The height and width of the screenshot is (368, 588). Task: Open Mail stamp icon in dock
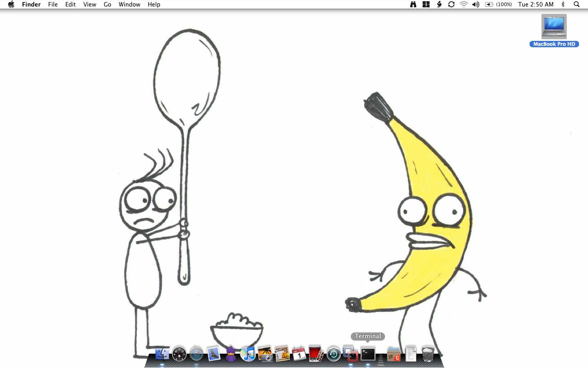click(214, 354)
